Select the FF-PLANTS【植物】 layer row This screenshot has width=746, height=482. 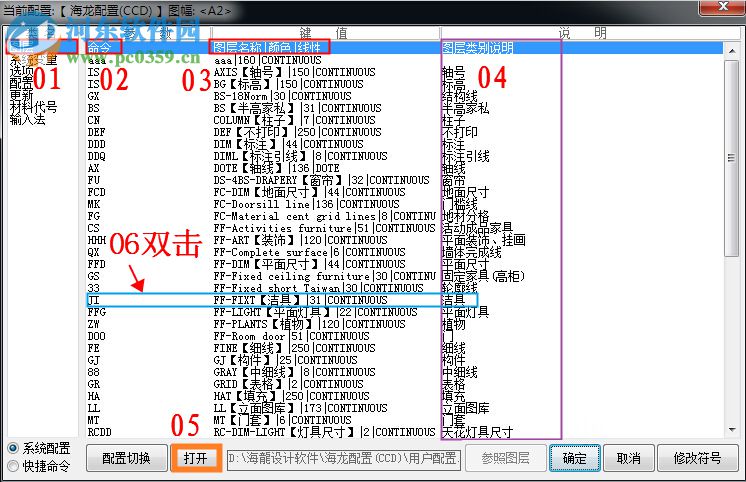click(404, 324)
